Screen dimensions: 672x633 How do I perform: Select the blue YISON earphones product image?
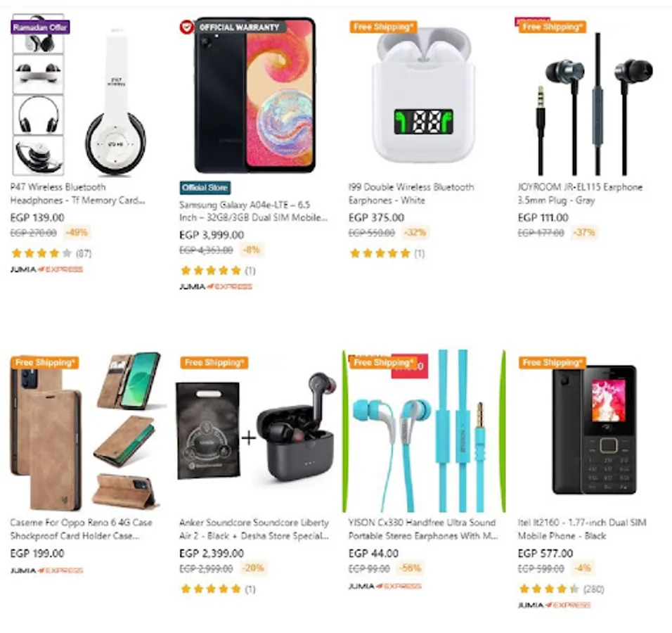(423, 431)
